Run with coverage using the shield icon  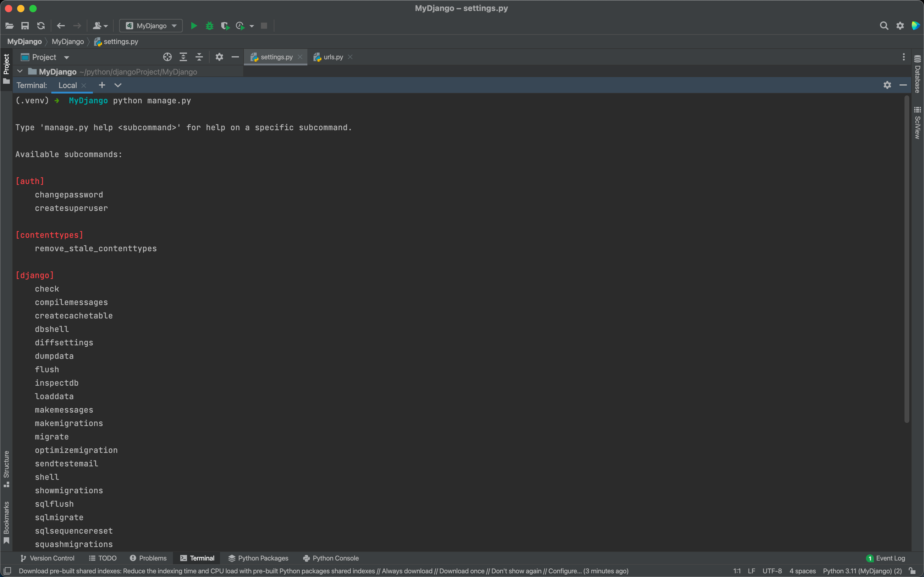[225, 26]
